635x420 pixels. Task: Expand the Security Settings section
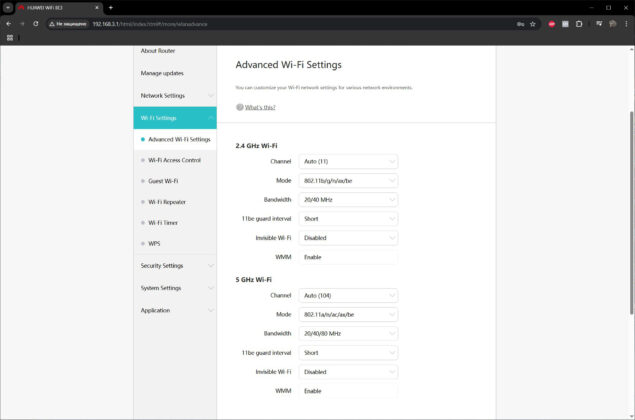(175, 266)
